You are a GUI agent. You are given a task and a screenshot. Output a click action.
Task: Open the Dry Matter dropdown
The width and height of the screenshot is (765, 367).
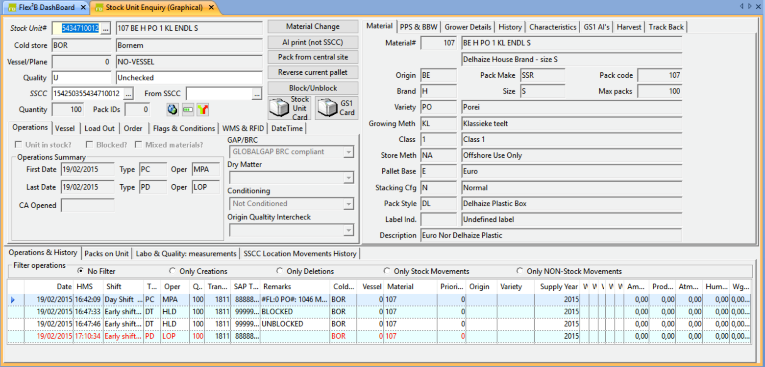click(348, 178)
